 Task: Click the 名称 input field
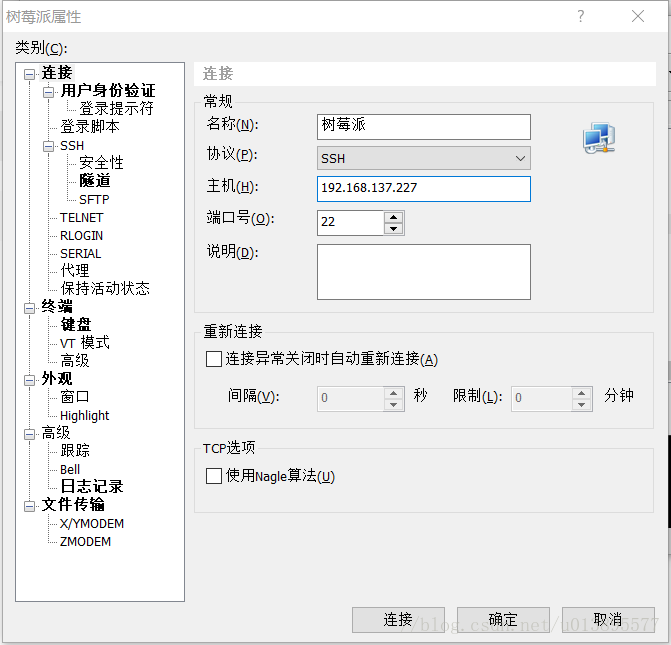424,127
